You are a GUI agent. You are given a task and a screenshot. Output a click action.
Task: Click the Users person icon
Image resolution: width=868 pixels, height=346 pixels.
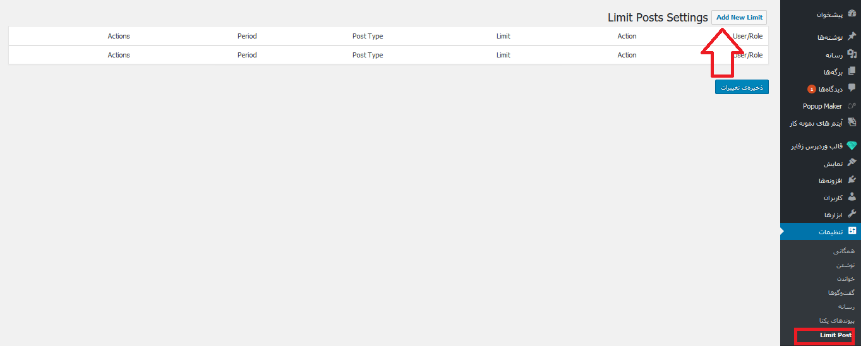852,197
